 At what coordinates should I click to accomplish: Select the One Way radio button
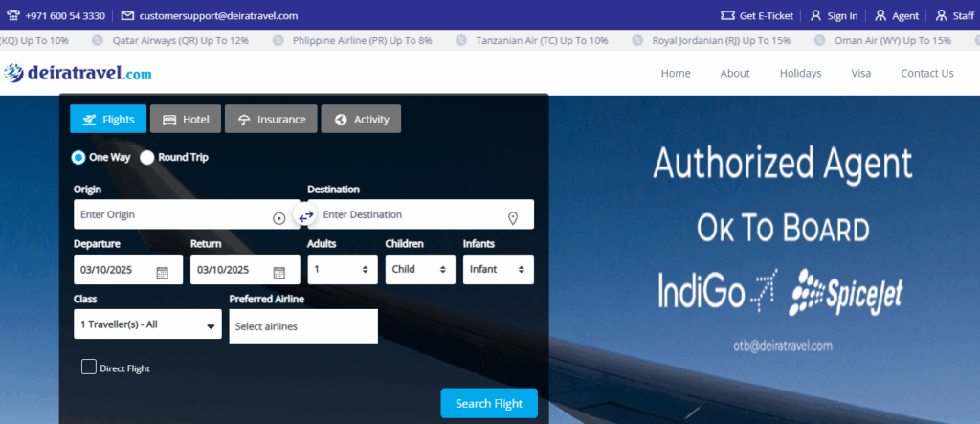78,158
